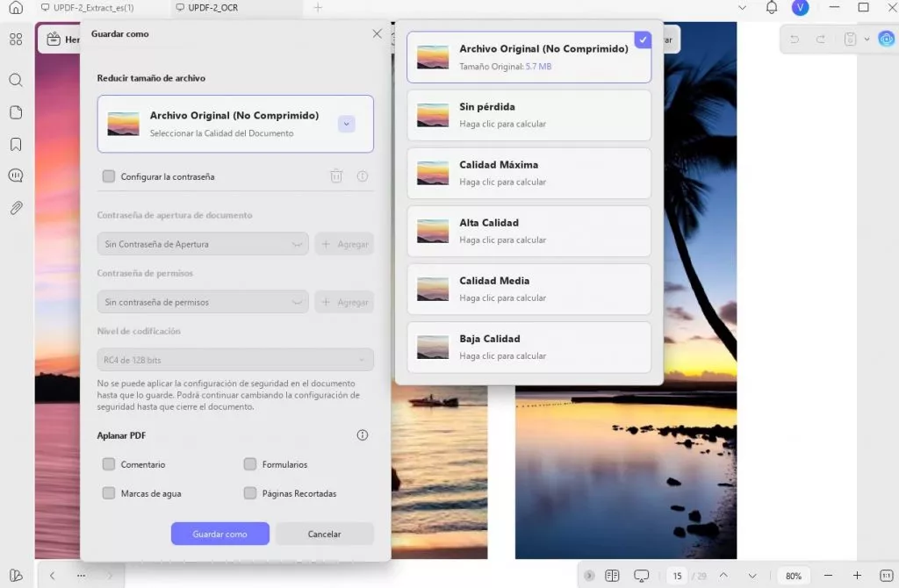The height and width of the screenshot is (588, 899).
Task: Select Sin pérdida quality option
Action: 529,115
